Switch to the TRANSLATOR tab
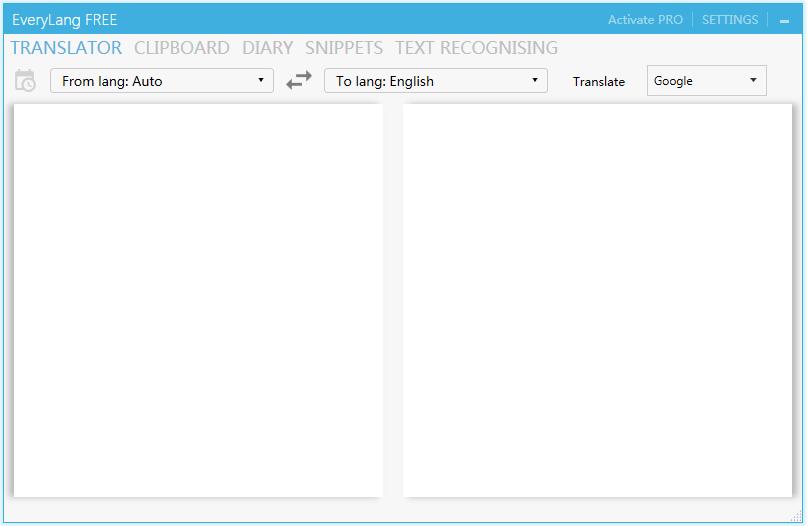Screen dimensions: 808x526 66,48
